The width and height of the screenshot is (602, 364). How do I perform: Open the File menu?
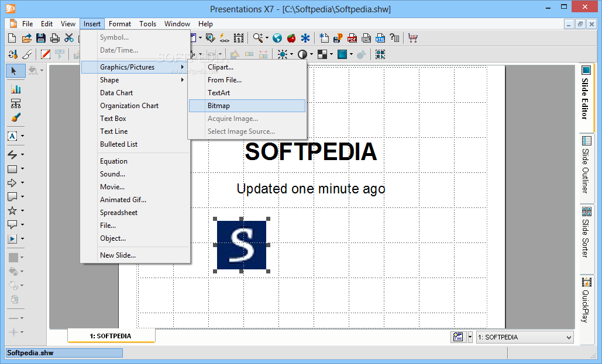tap(27, 24)
